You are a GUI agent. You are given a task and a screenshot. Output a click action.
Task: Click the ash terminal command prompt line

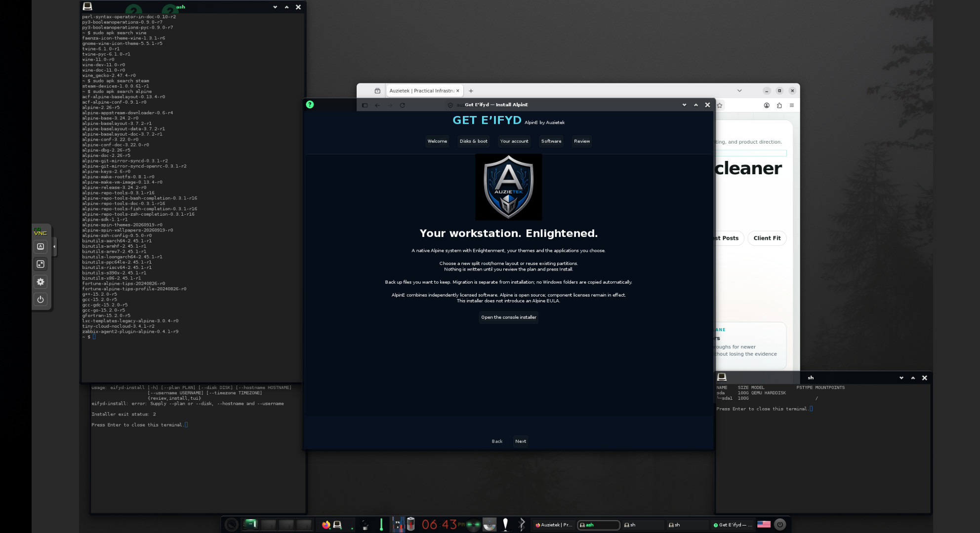tap(89, 337)
